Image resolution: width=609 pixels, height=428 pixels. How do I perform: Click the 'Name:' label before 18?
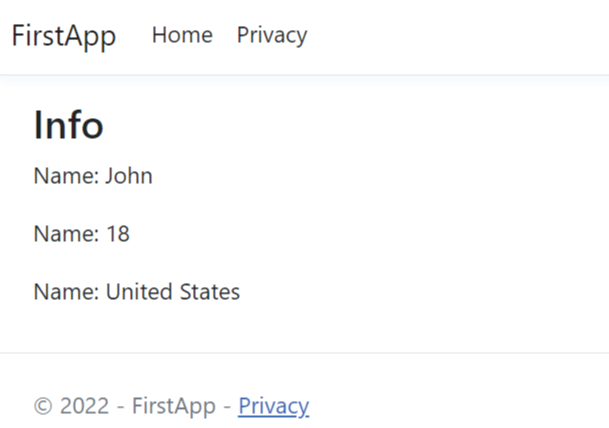(x=66, y=234)
